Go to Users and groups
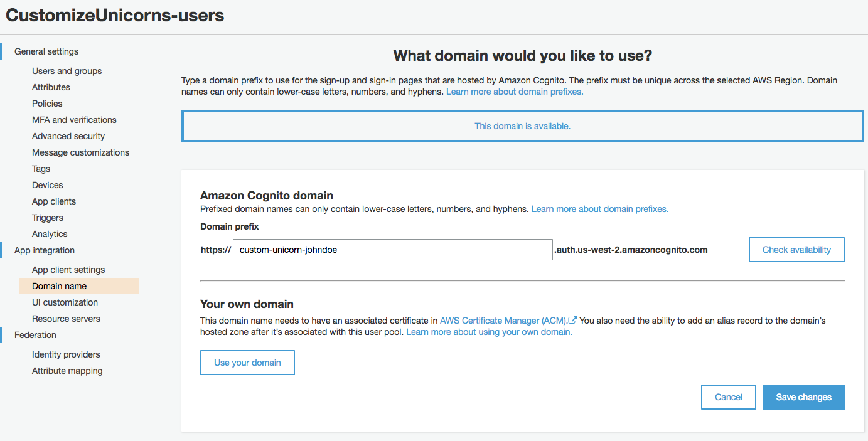Viewport: 868px width, 441px height. 67,71
